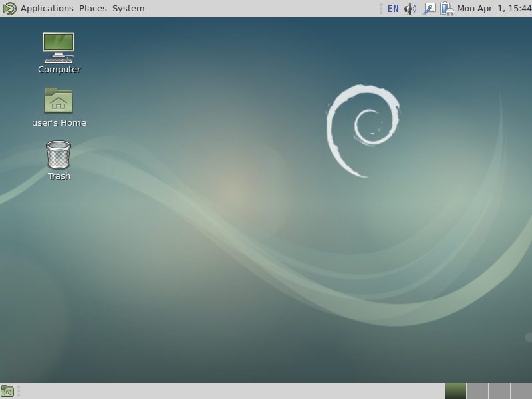
Task: Switch to the first workspace
Action: click(x=456, y=391)
